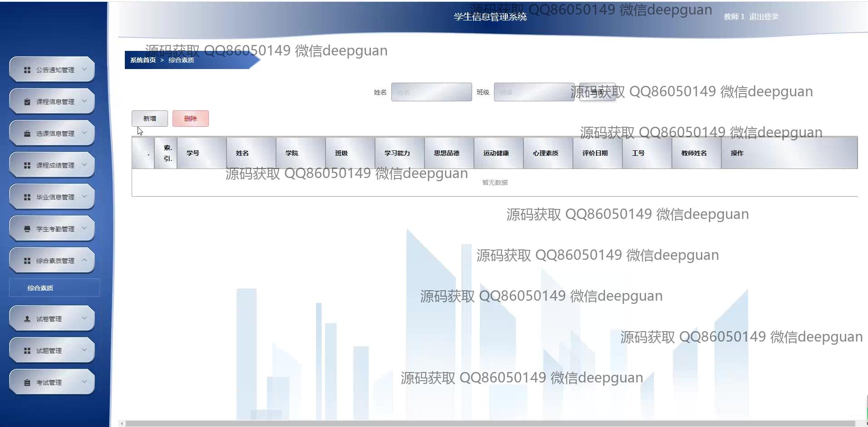Focus the 班级 search input
Viewport: 868px width, 427px height.
(x=534, y=92)
